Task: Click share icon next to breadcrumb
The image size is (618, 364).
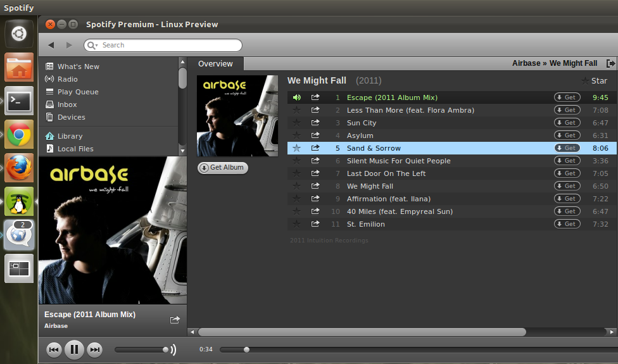Action: [610, 63]
